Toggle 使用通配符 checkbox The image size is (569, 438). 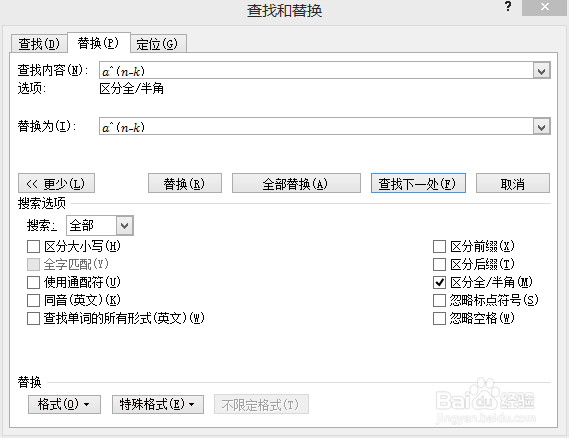pos(33,282)
